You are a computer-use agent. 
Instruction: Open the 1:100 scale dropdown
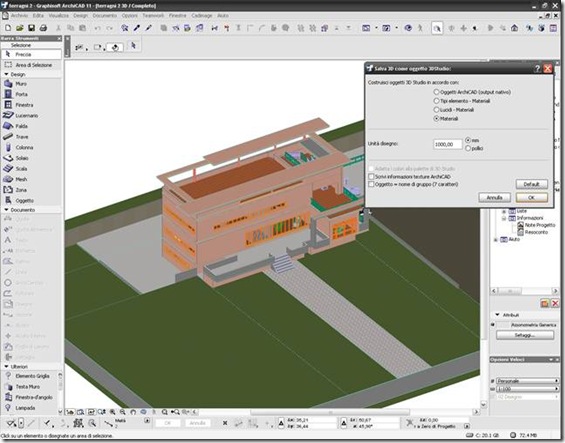click(x=528, y=389)
